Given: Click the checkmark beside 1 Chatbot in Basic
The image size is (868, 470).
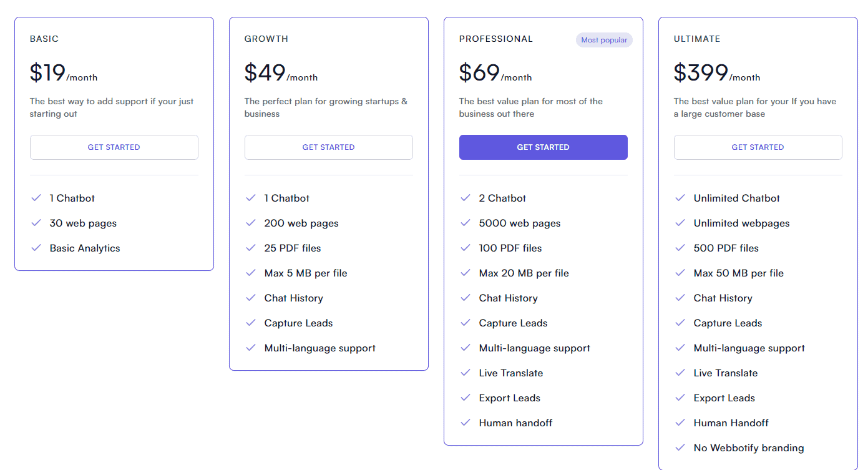Looking at the screenshot, I should pos(36,198).
